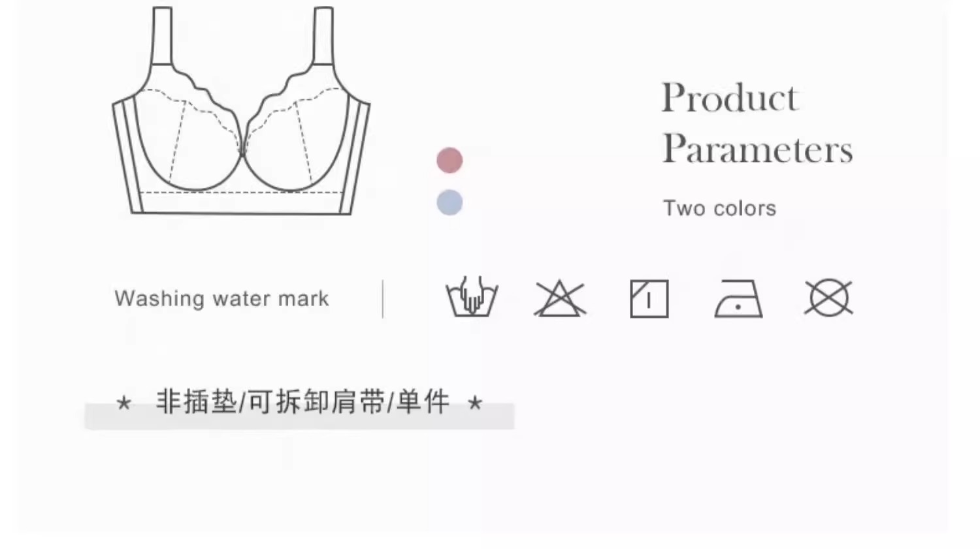980x549 pixels.
Task: Click the do not dry clean icon
Action: coord(828,298)
